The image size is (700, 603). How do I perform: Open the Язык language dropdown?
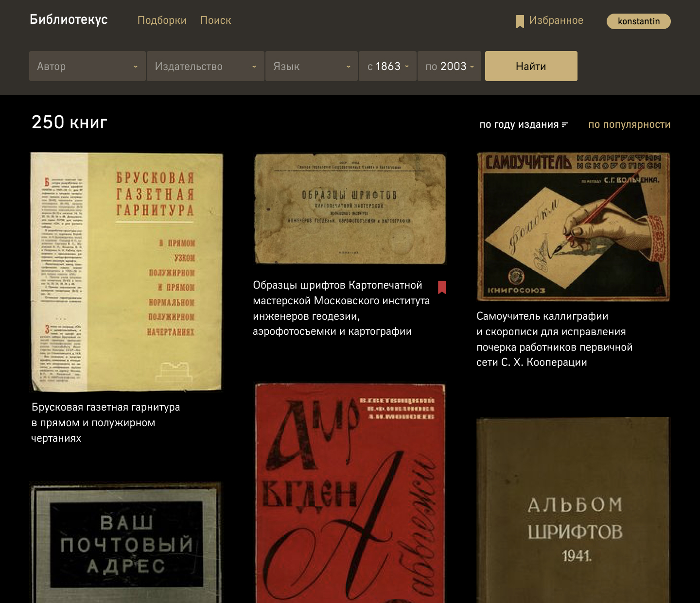coord(311,67)
